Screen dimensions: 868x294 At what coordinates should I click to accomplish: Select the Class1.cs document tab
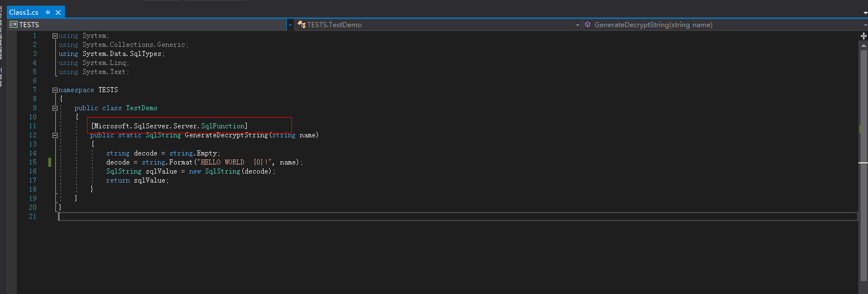pyautogui.click(x=24, y=12)
